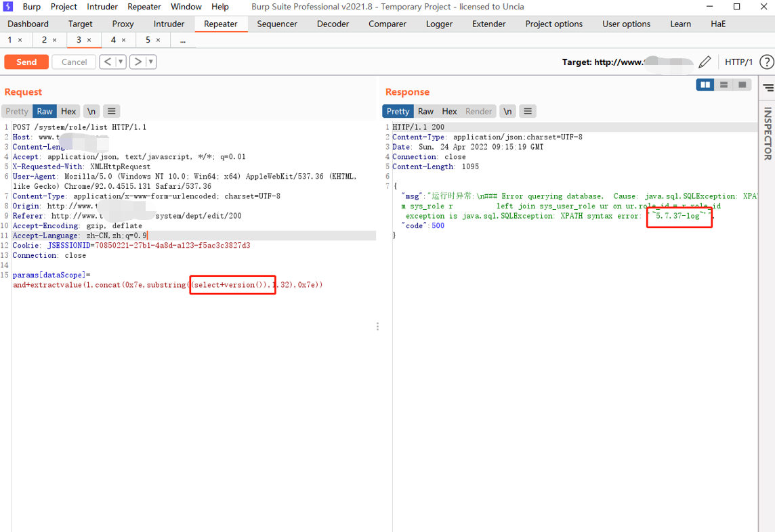
Task: Switch to HTTP/1 protocol toggle
Action: coord(738,62)
